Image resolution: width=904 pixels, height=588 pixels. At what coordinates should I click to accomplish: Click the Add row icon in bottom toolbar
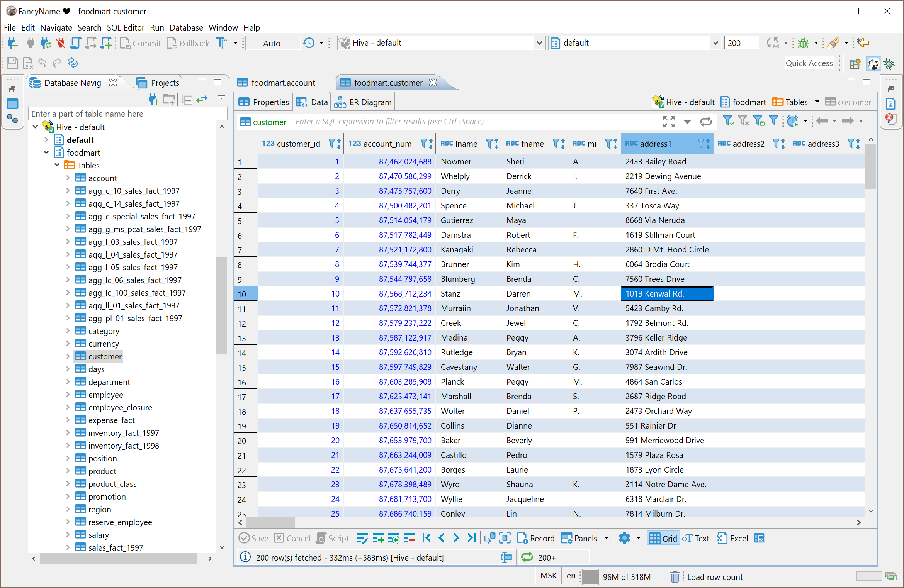tap(378, 538)
